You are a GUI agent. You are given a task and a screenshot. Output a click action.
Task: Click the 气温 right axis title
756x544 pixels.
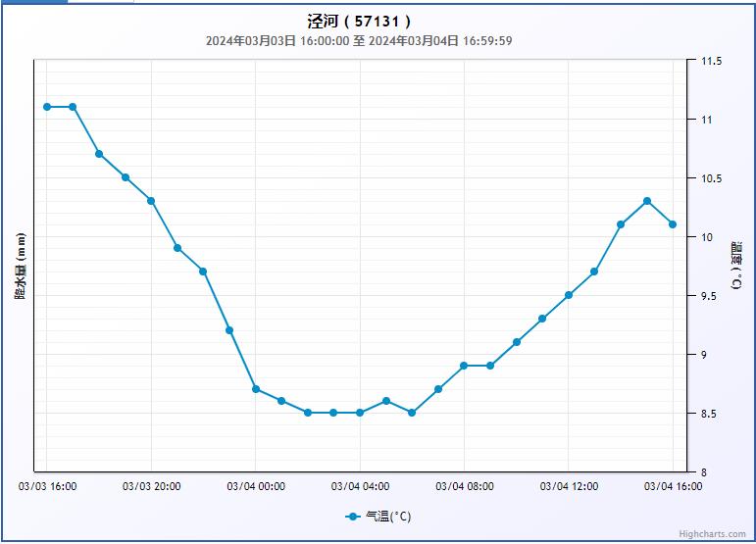(736, 266)
